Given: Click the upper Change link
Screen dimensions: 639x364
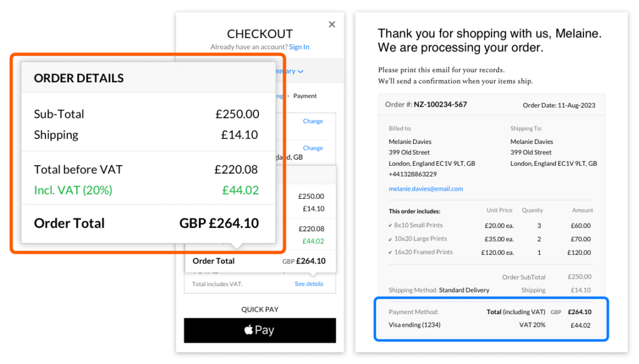Looking at the screenshot, I should (313, 121).
